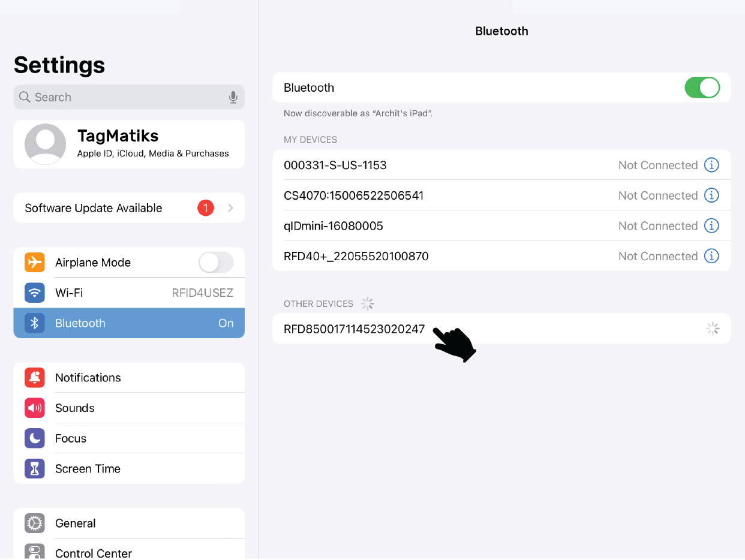
Task: Open info for CS4070:15006522506541 device
Action: pyautogui.click(x=711, y=195)
